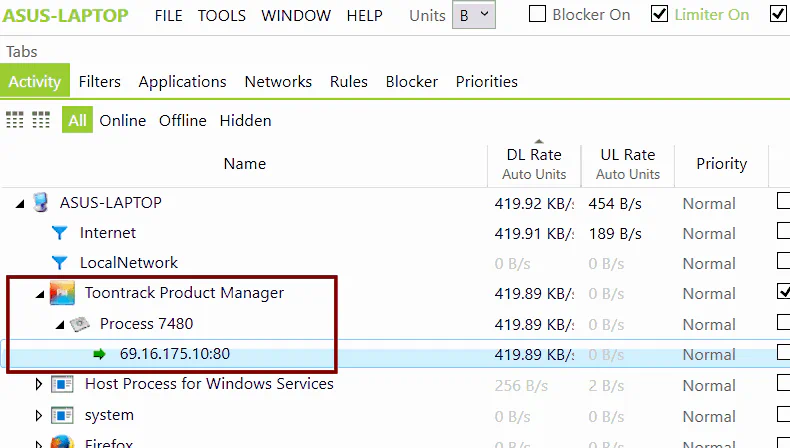Open the TOOLS menu
The width and height of the screenshot is (790, 448).
(222, 16)
